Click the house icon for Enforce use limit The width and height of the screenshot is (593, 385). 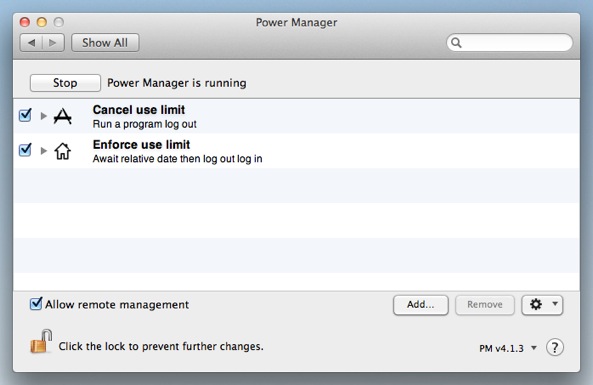[x=62, y=151]
